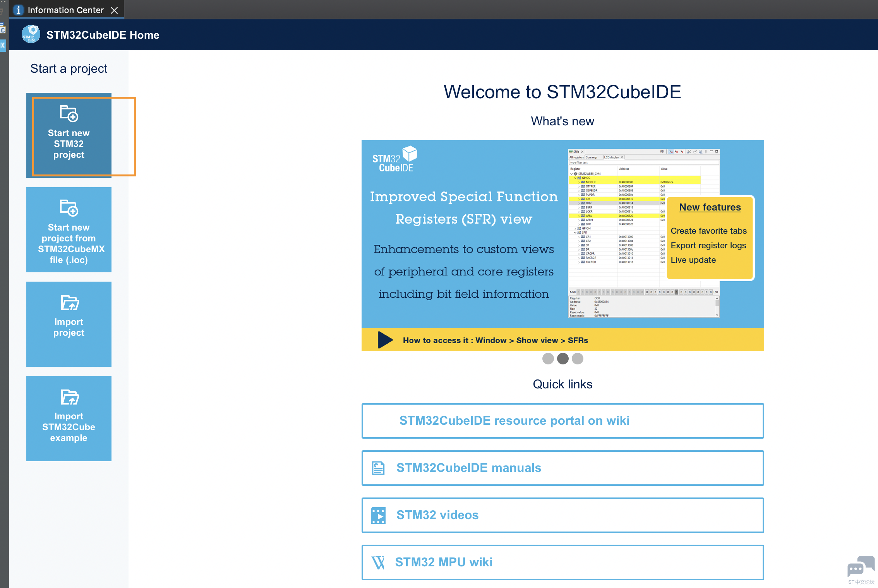Click the STM32Cube logo in the header

[31, 34]
